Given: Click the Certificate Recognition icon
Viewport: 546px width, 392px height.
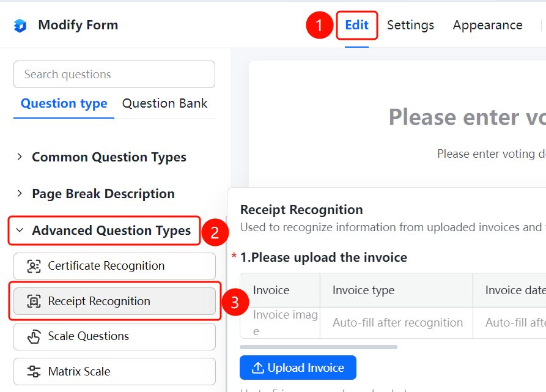Looking at the screenshot, I should tap(34, 266).
